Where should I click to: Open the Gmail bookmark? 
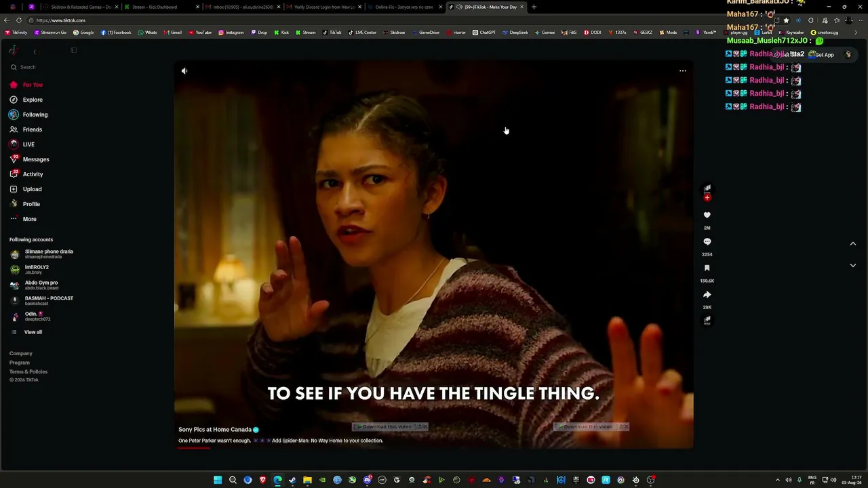[x=173, y=33]
